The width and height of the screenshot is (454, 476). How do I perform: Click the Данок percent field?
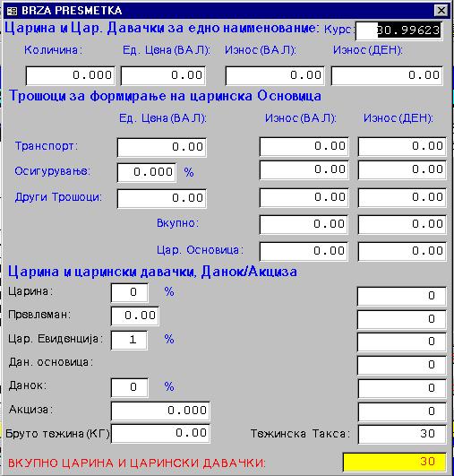(130, 387)
